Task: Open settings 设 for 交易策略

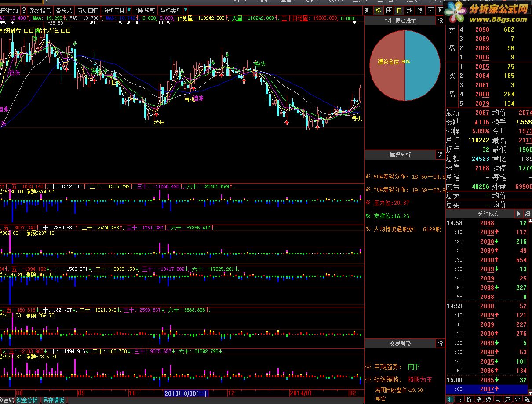Action: click(x=440, y=343)
